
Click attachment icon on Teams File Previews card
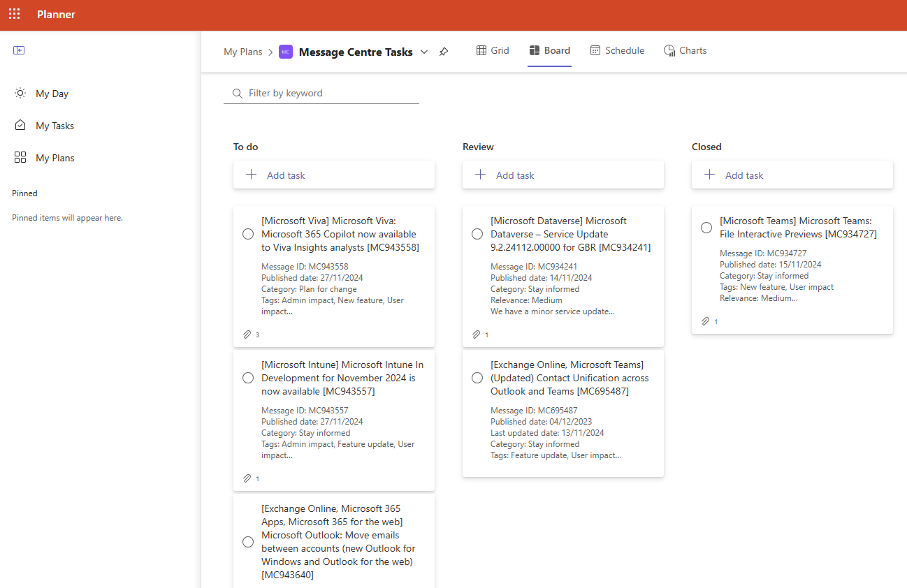(x=706, y=321)
